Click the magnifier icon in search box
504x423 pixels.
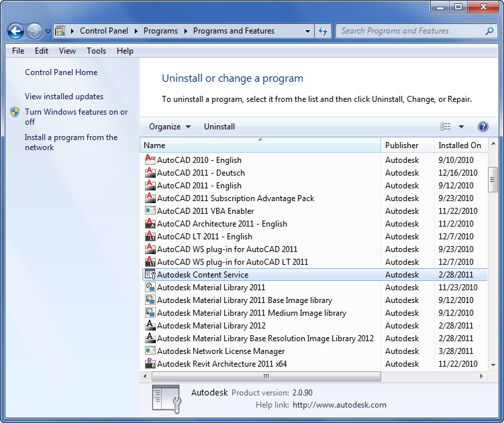[489, 31]
